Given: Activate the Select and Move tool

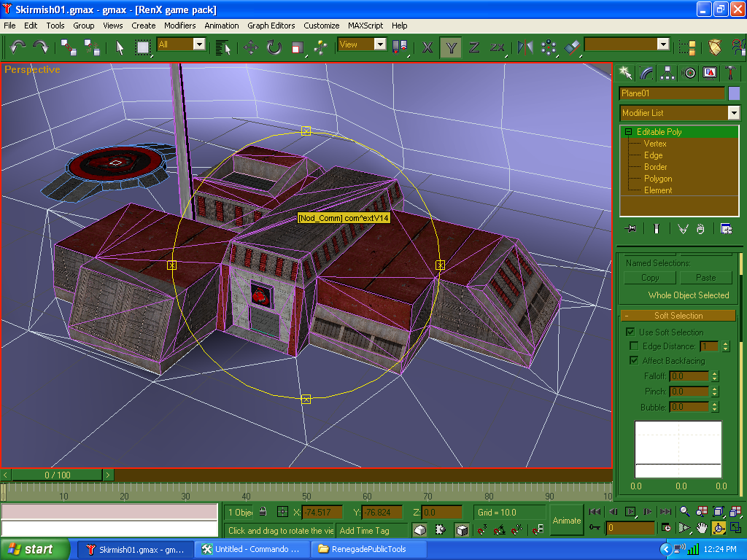Looking at the screenshot, I should tap(250, 47).
